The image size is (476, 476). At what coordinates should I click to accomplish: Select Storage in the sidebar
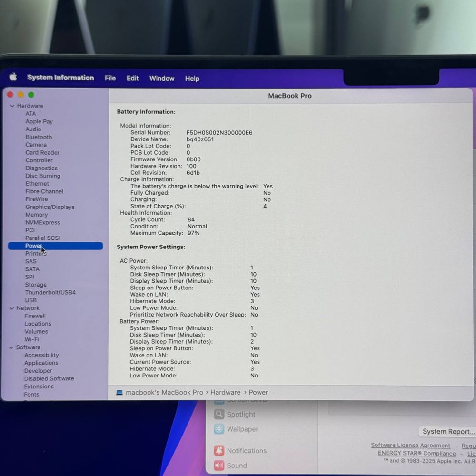[36, 285]
